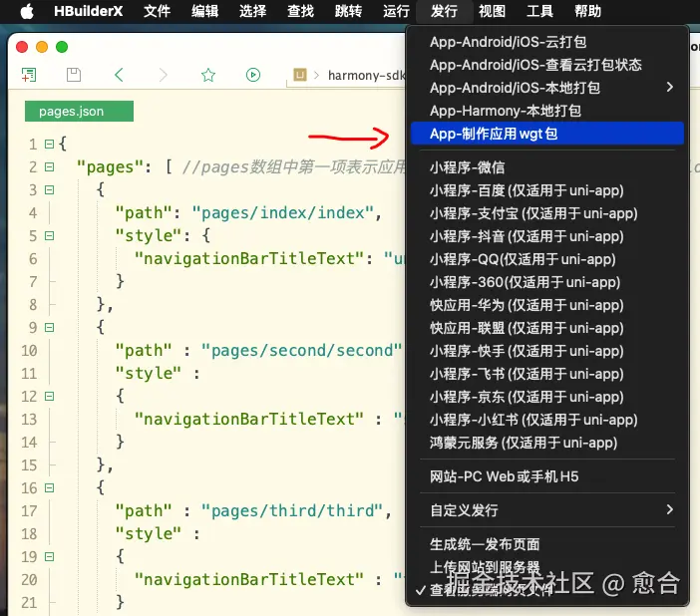Click harmony-sdk breadcrumb path
The height and width of the screenshot is (616, 700).
(366, 76)
